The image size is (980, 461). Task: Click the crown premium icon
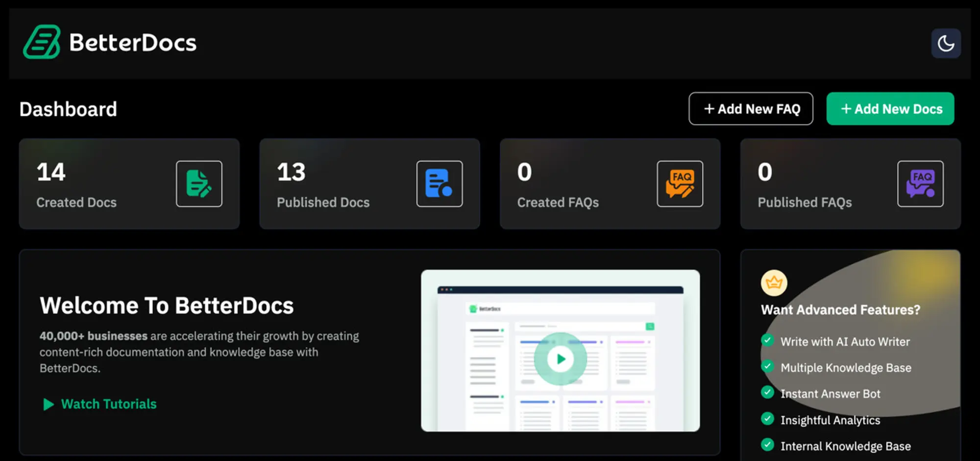tap(774, 283)
